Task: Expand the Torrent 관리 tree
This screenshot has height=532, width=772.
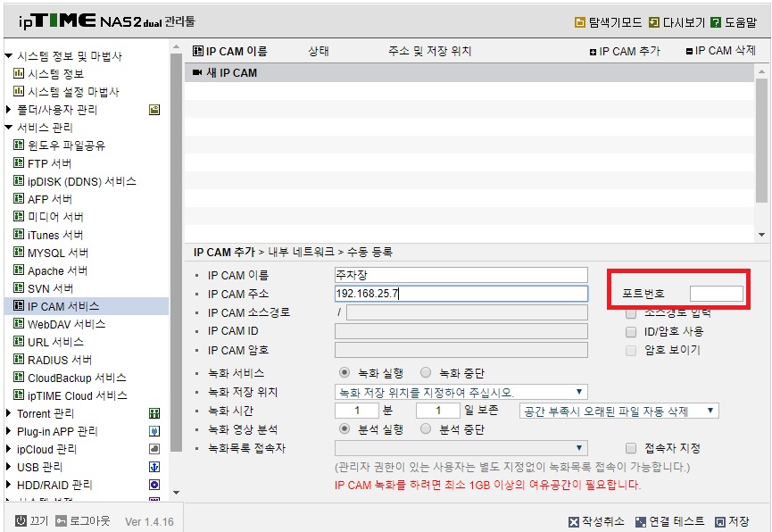Action: pyautogui.click(x=8, y=413)
